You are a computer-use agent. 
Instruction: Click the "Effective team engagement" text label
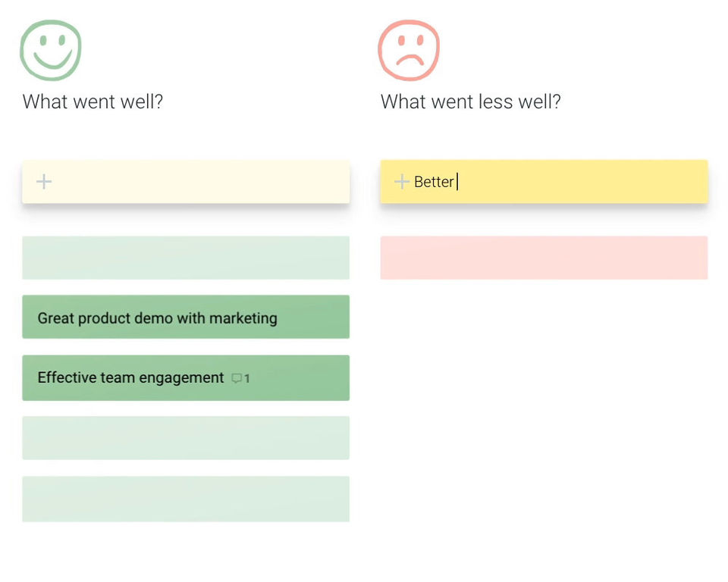(130, 377)
